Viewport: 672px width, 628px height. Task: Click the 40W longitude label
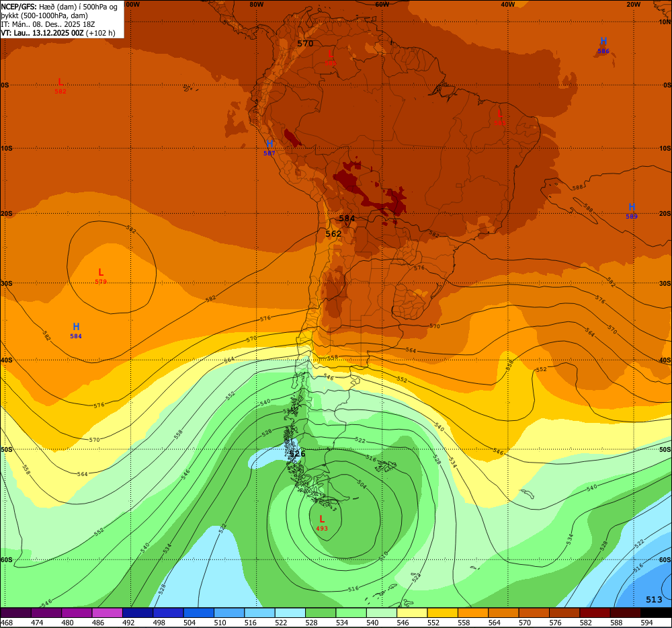tap(507, 4)
